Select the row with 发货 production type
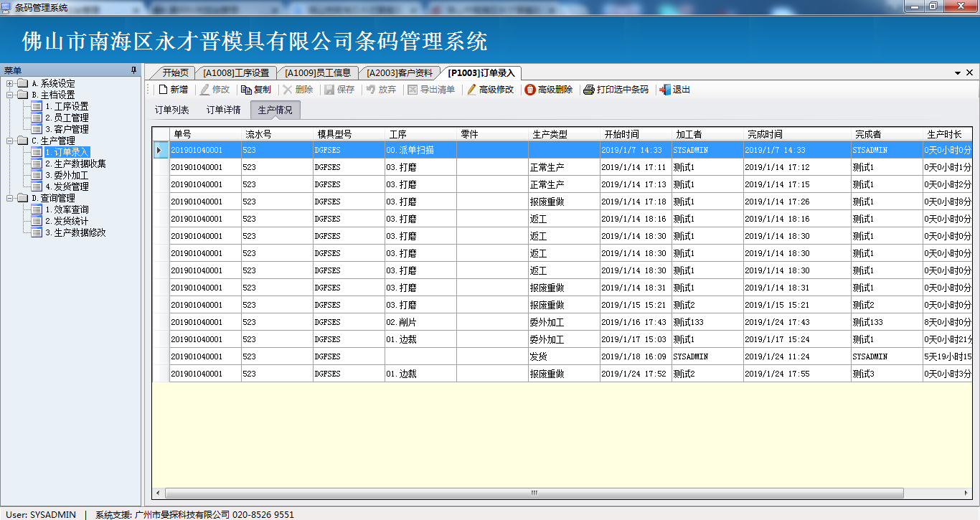Image resolution: width=980 pixels, height=520 pixels. click(562, 356)
